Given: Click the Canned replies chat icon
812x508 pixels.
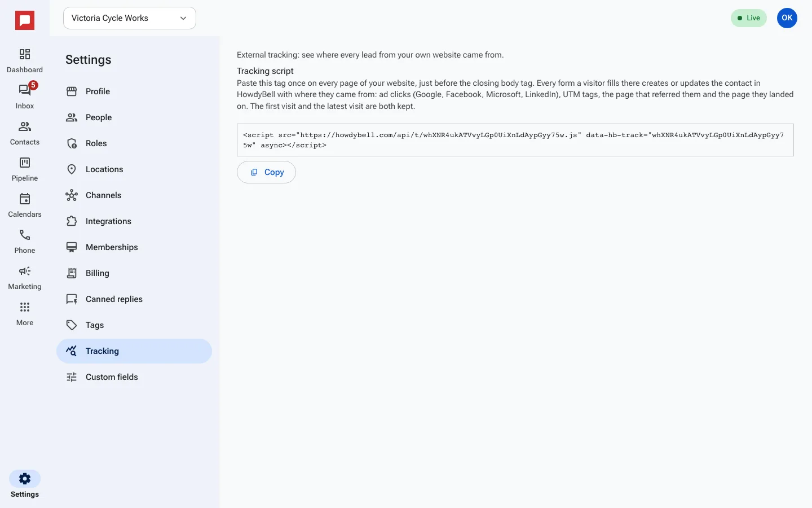Looking at the screenshot, I should tap(72, 299).
